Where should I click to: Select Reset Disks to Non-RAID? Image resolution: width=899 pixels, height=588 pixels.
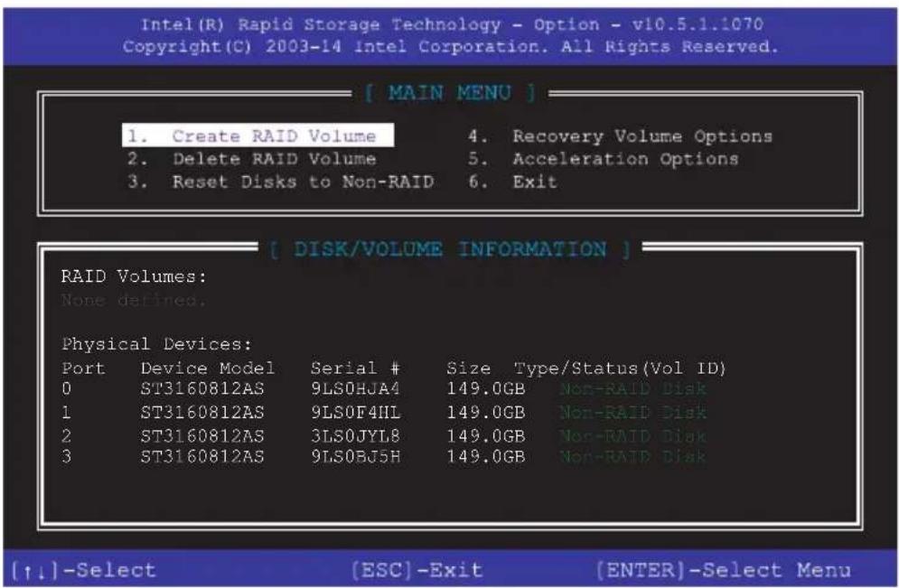[280, 182]
